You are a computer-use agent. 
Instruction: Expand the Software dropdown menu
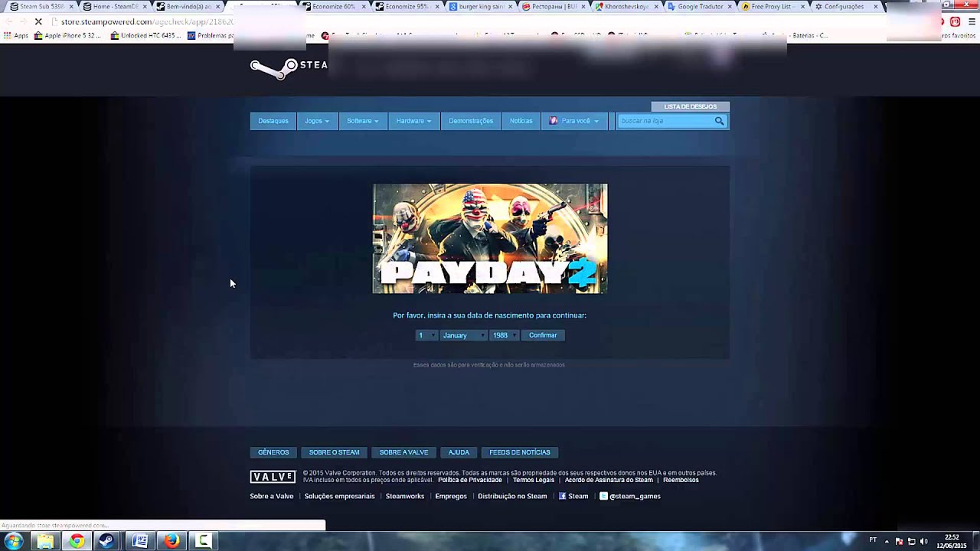pyautogui.click(x=363, y=121)
